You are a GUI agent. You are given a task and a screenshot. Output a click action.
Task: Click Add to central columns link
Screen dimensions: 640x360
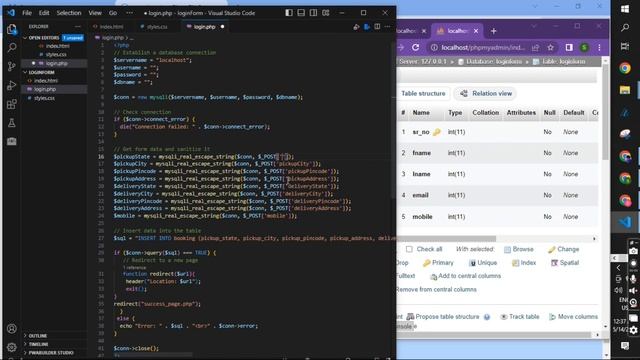465,276
